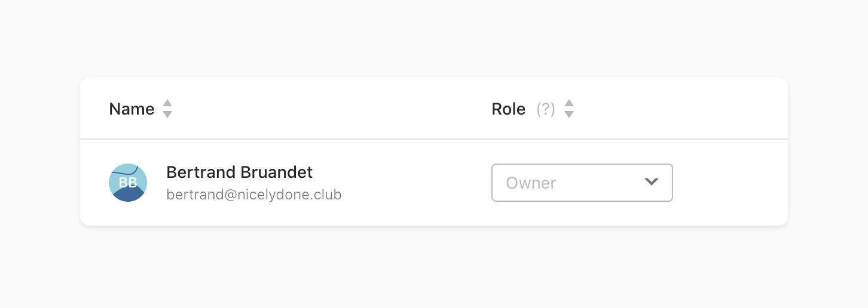Click the Role column header label
The image size is (868, 308).
pyautogui.click(x=508, y=109)
